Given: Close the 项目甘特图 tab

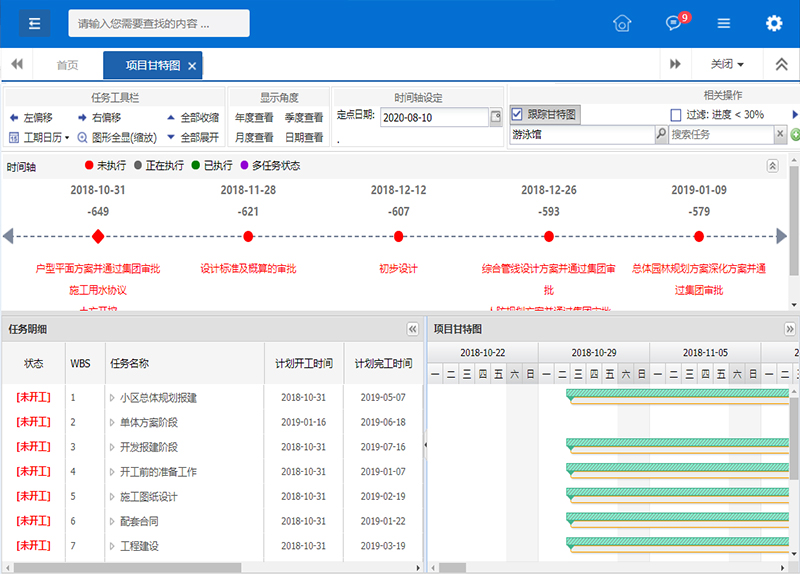Looking at the screenshot, I should click(192, 66).
